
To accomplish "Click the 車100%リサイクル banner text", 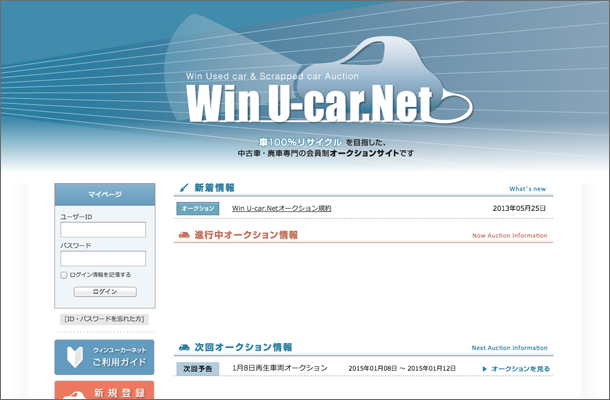I will click(300, 142).
